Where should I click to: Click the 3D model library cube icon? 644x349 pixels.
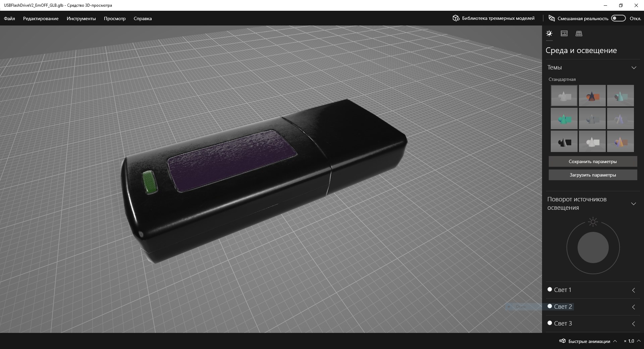[x=456, y=18]
